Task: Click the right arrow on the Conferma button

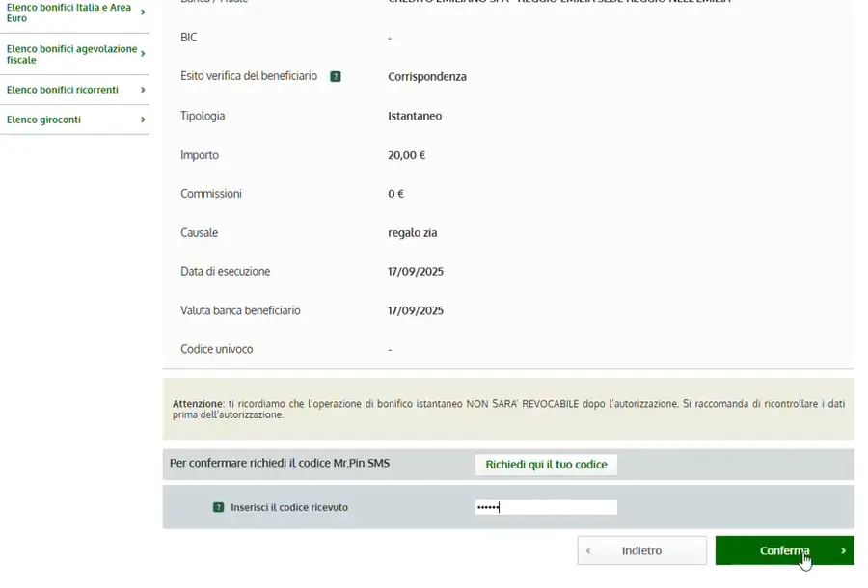Action: 843,550
